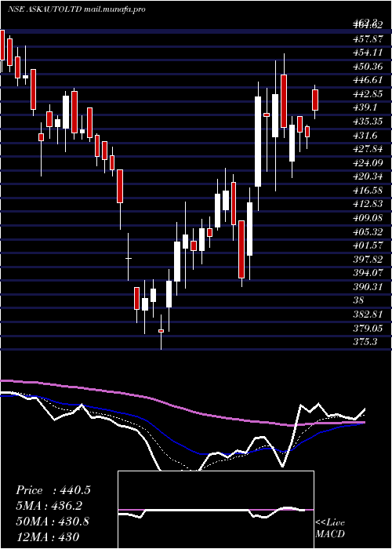Screen dimensions: 392x549
Task: Click the 442.85 price axis label
Action: (x=368, y=94)
